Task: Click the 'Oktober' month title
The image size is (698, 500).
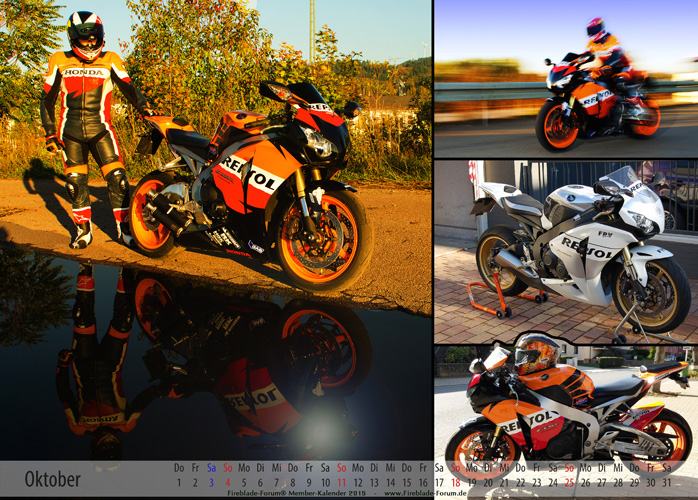Action: click(x=53, y=479)
